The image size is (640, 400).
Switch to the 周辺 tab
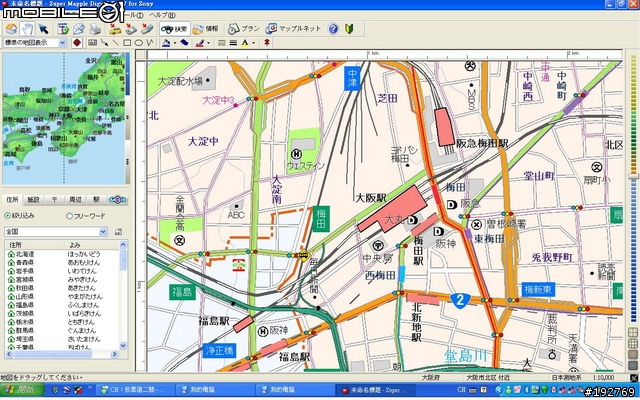coord(75,200)
